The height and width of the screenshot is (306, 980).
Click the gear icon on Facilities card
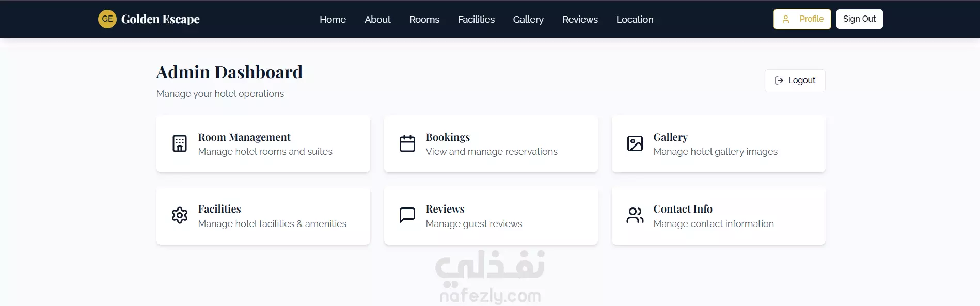point(180,215)
